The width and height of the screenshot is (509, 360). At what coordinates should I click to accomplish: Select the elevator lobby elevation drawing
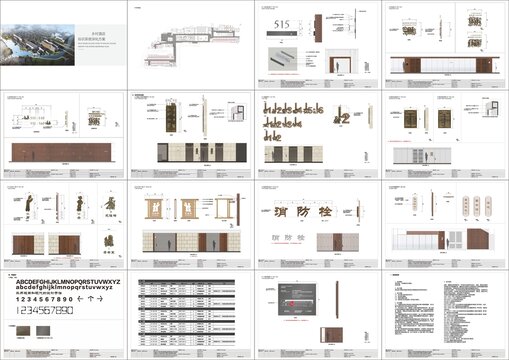coord(202,153)
